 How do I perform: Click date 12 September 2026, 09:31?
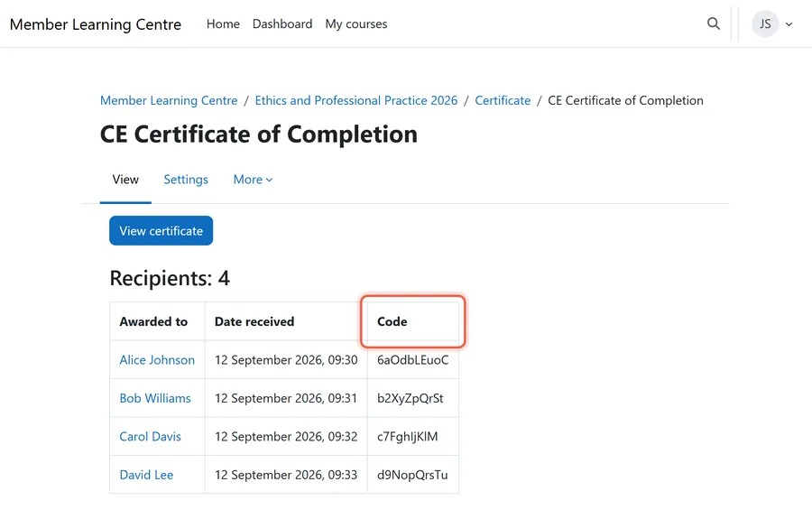[286, 398]
